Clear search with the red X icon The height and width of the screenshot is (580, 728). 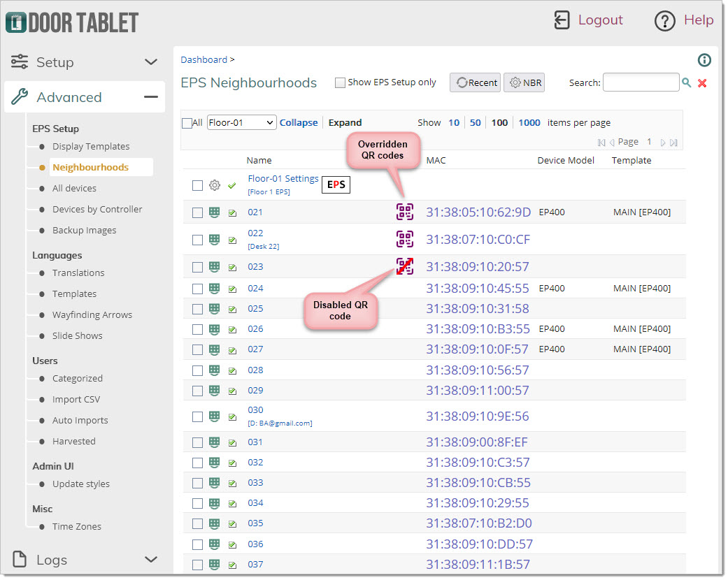click(x=702, y=83)
